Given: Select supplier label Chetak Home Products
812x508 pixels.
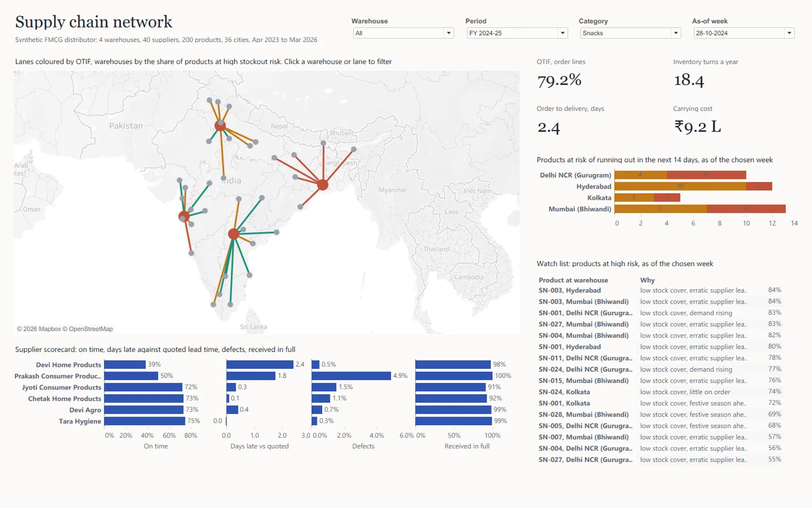Looking at the screenshot, I should click(64, 398).
